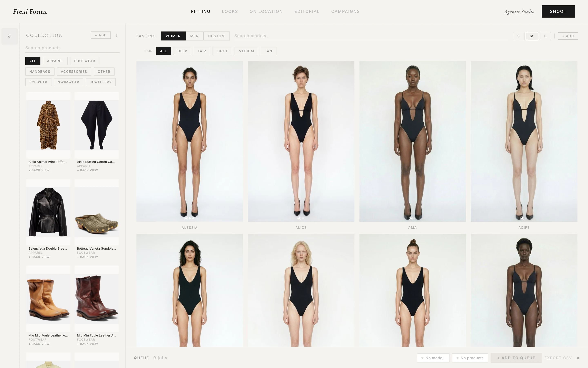Select the tan Miu Miu Foule Leather boots
Screen dimensions: 588x368
point(48,299)
